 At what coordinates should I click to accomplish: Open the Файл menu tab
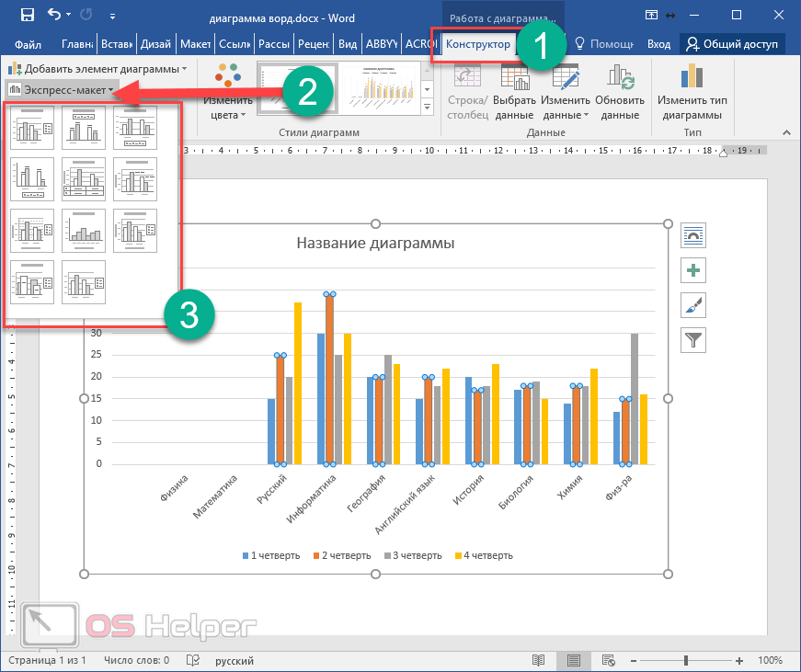point(28,44)
